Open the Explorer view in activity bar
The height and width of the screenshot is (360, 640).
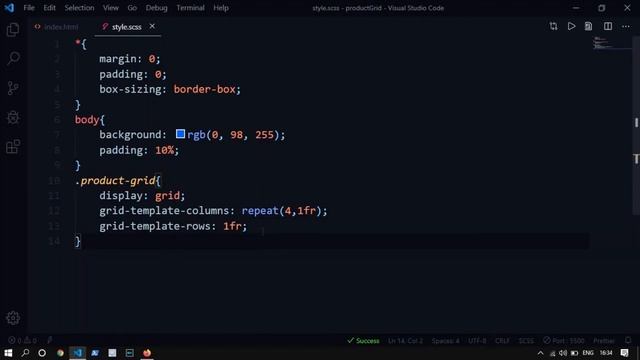pos(13,30)
